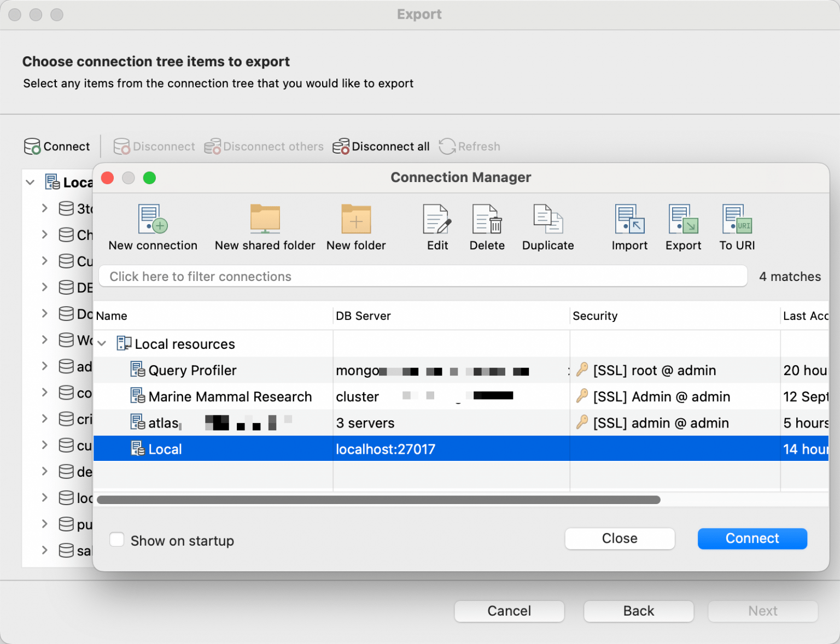Duplicate the selected connection

(547, 220)
